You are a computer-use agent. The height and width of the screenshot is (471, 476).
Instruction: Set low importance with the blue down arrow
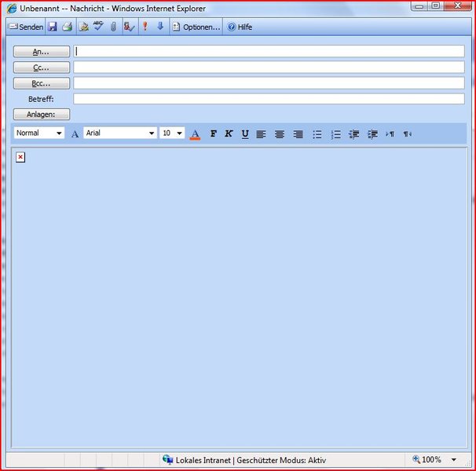click(x=160, y=27)
